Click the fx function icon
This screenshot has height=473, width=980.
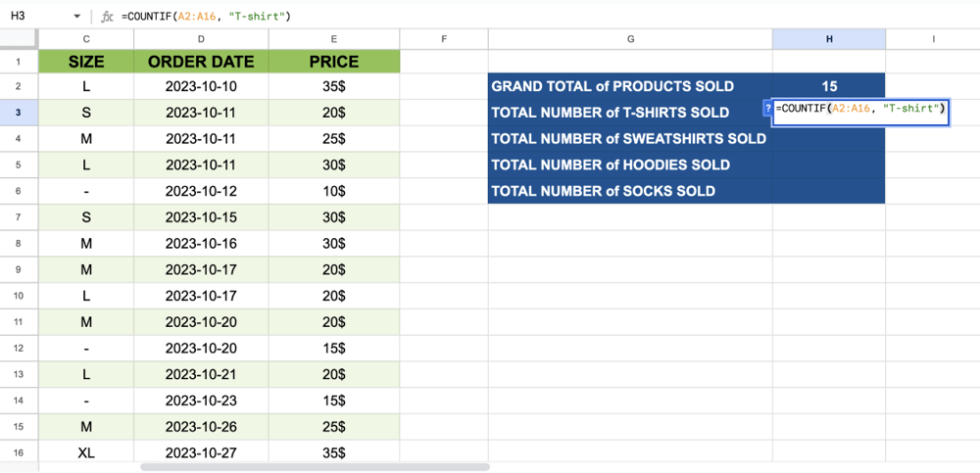pyautogui.click(x=109, y=17)
